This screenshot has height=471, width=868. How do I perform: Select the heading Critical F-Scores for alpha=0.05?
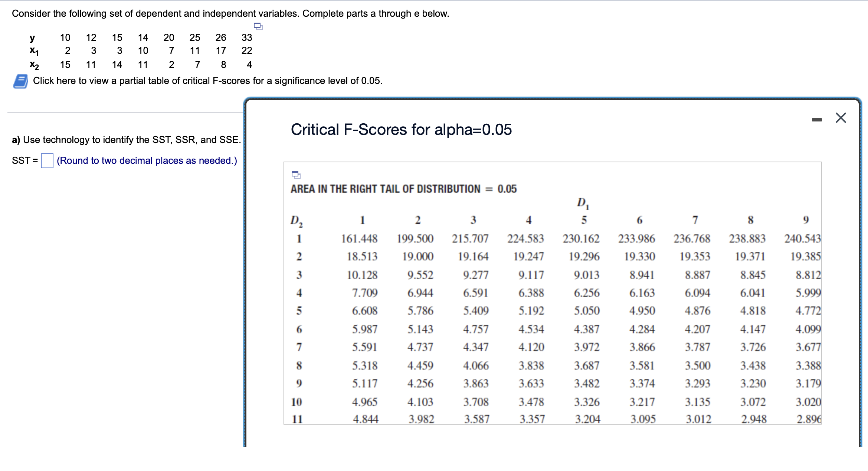401,130
